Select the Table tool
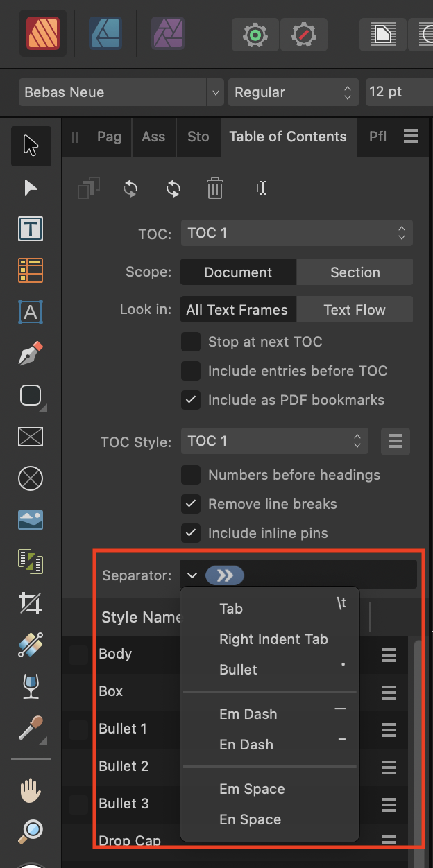433x868 pixels. 30,271
